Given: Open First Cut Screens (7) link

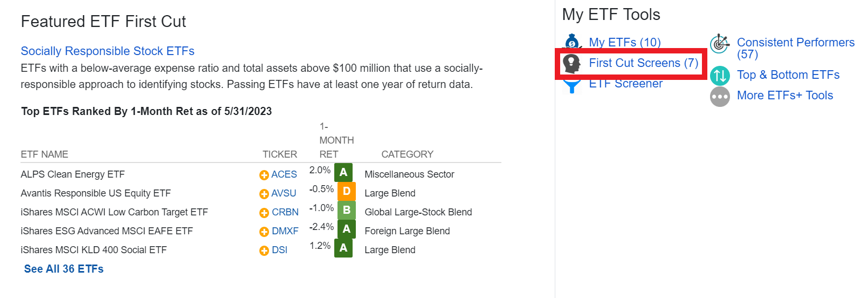Looking at the screenshot, I should 644,63.
